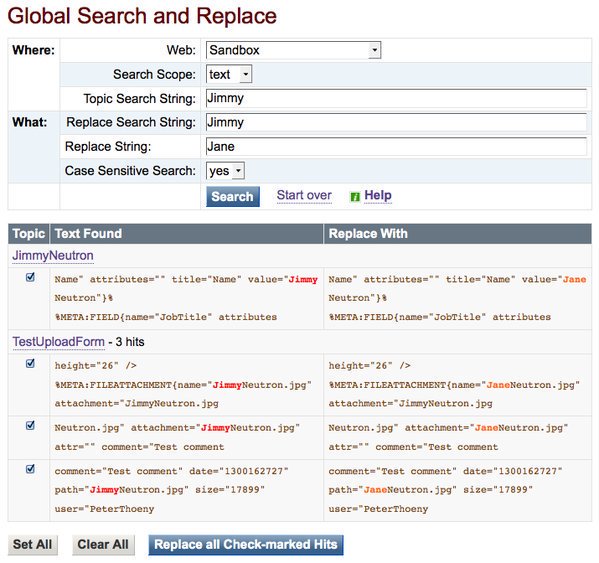Click the orange Jane in value="Jane
599x563 pixels.
(574, 280)
